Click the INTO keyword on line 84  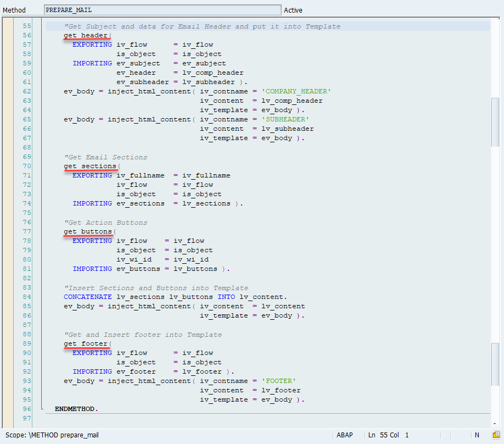[x=226, y=297]
